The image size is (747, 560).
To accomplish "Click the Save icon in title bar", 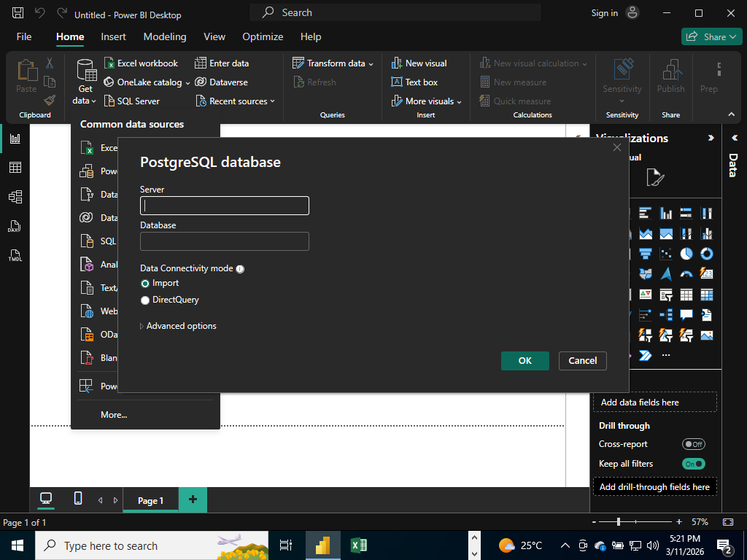I will tap(18, 13).
